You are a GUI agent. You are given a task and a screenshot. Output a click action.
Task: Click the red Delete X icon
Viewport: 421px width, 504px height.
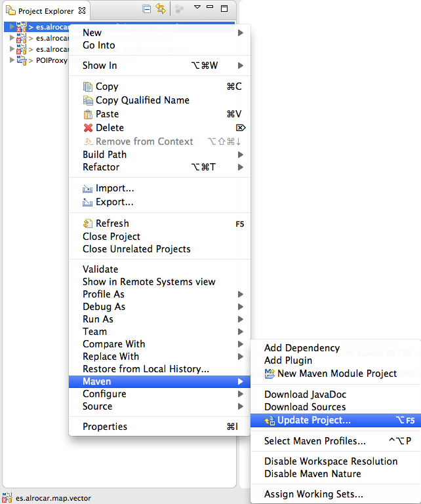click(88, 128)
